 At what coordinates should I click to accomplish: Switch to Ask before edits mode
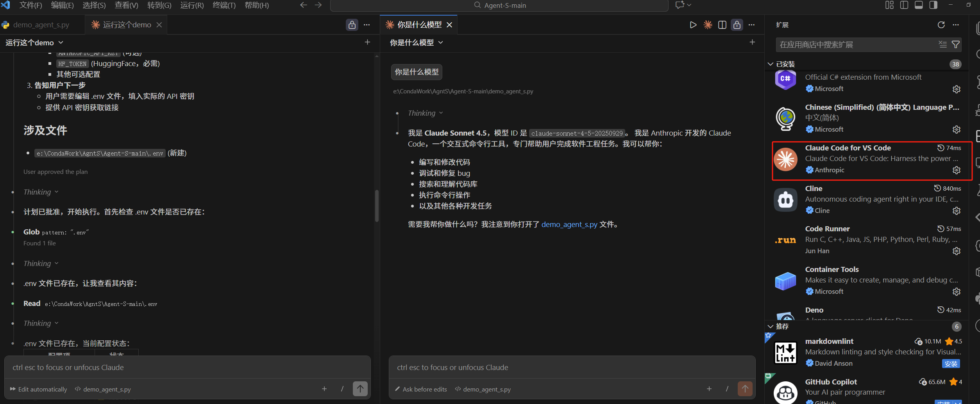pos(421,389)
